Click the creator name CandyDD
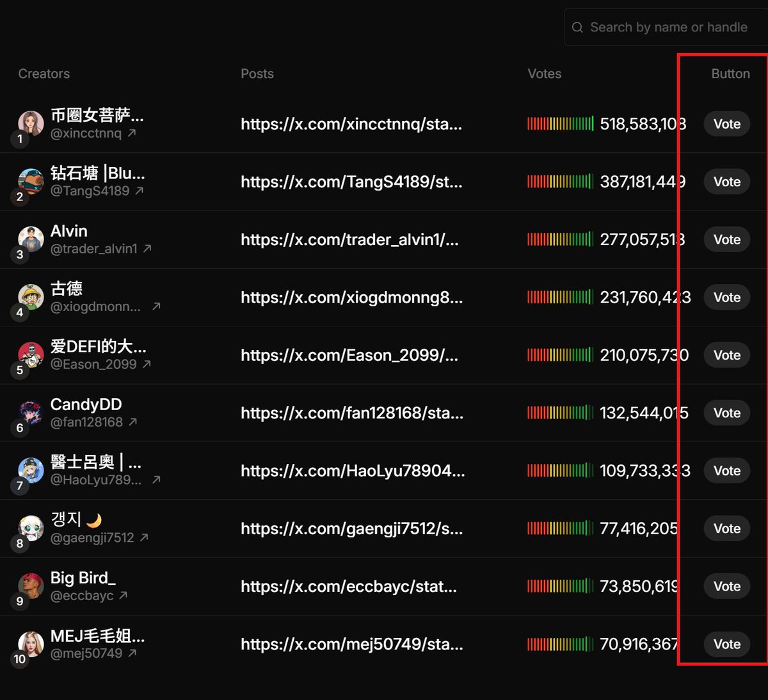The image size is (768, 700). pyautogui.click(x=86, y=404)
